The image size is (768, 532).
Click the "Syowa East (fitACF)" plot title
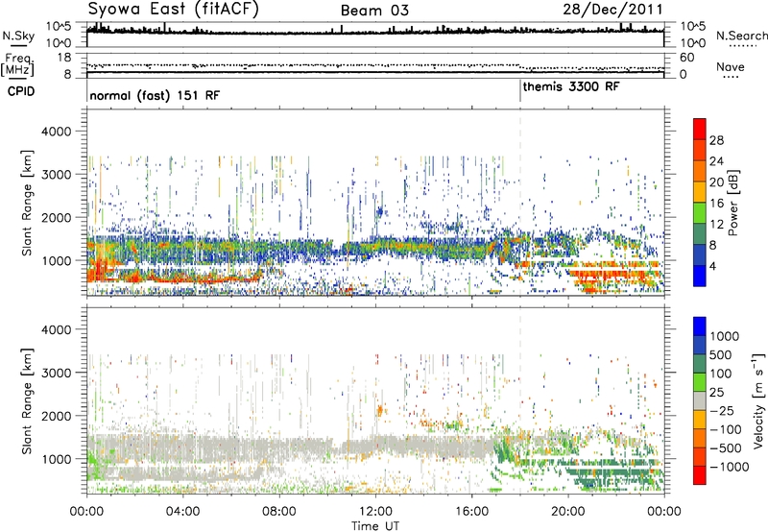pos(174,10)
